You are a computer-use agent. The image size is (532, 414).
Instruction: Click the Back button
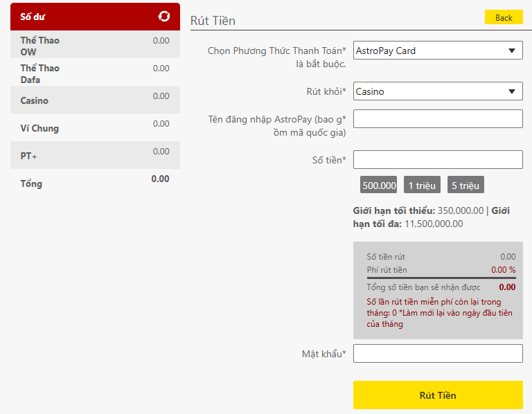coord(504,17)
